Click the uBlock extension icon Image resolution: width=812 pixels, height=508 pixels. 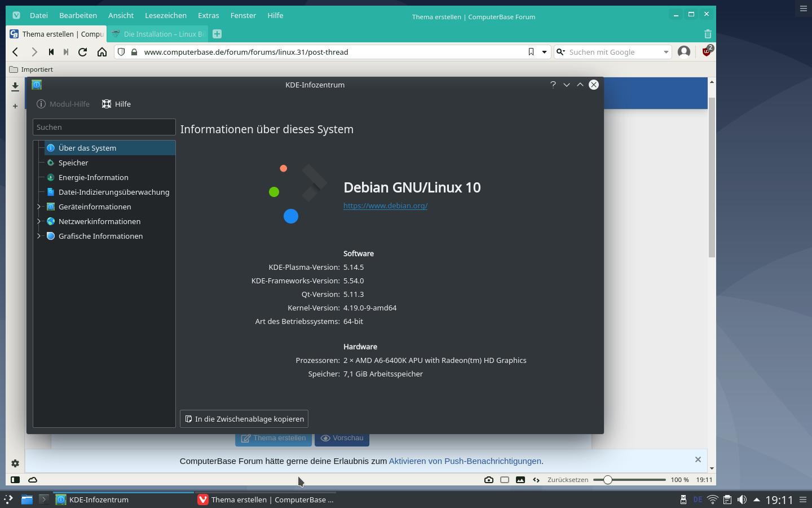(x=707, y=51)
